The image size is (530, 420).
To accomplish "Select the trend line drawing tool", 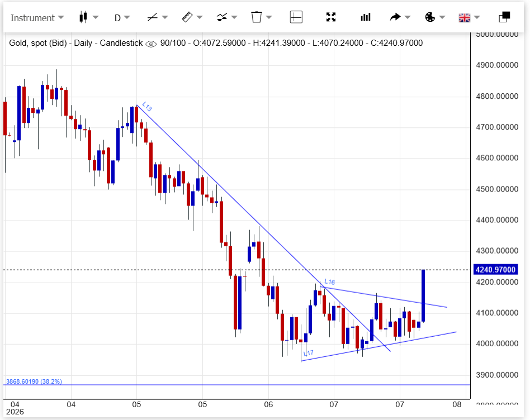I will (153, 17).
